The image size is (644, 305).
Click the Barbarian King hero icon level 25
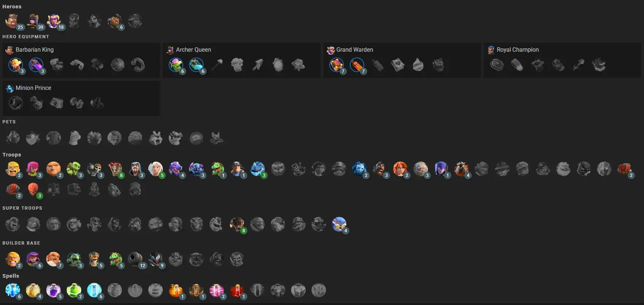13,21
